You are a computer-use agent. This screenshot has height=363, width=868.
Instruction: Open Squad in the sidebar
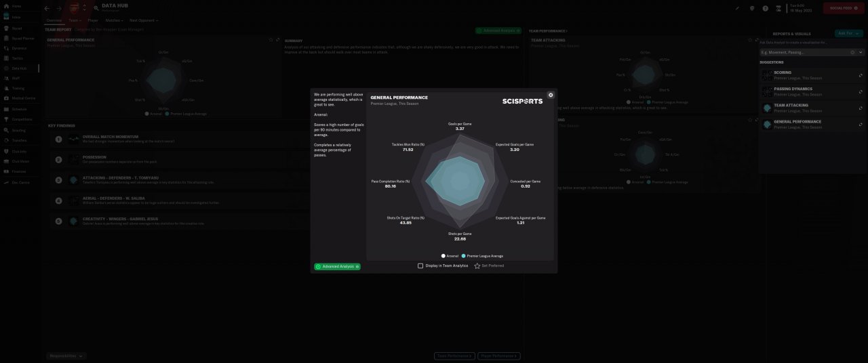click(19, 28)
